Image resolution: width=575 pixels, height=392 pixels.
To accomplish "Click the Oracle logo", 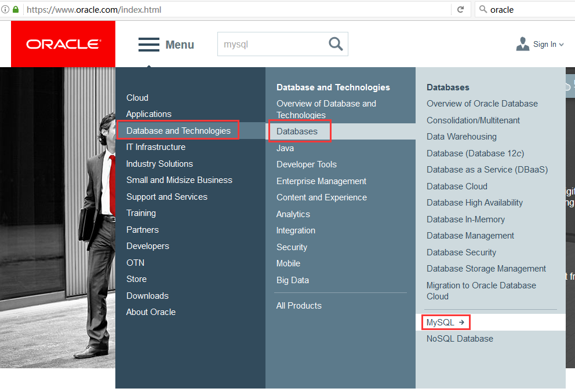I will tap(63, 44).
